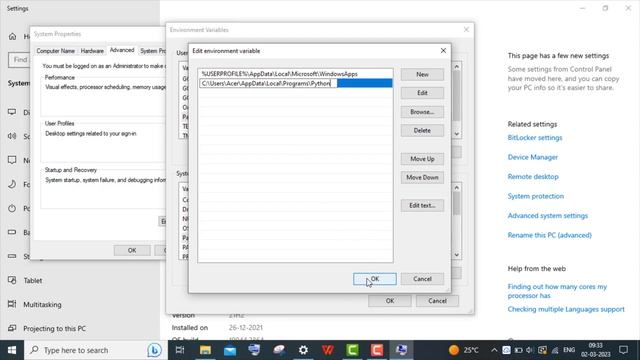Open the weather widget showing 25°C
Screen dimensions: 640x360
pos(464,350)
